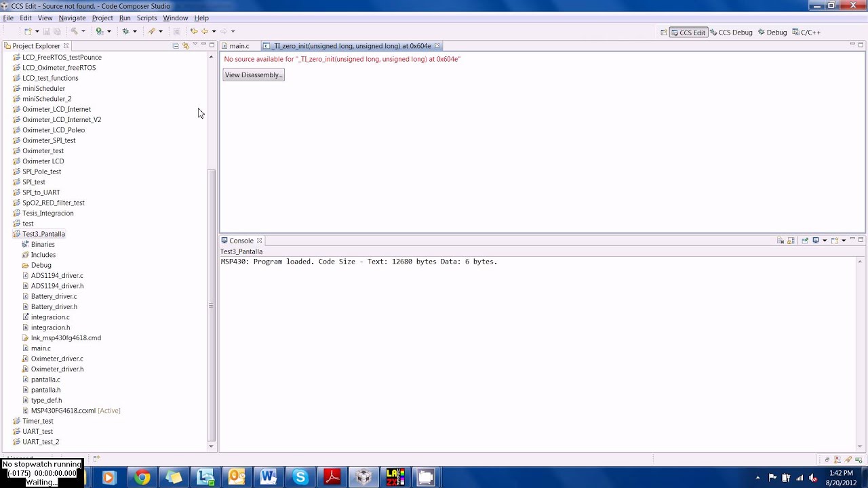
Task: Select lnk_msp430fg4618.cmd file
Action: [66, 338]
